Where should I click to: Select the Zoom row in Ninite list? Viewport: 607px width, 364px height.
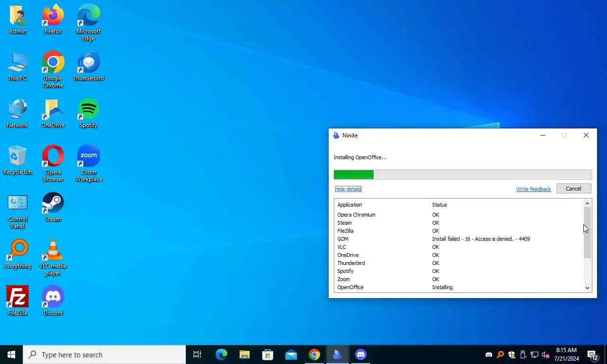pos(459,279)
